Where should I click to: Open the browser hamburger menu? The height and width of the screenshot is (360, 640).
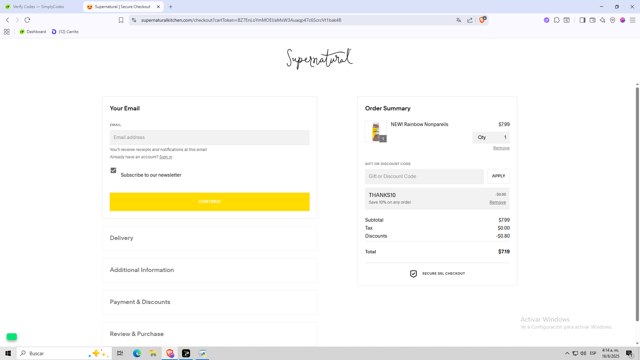coord(632,20)
